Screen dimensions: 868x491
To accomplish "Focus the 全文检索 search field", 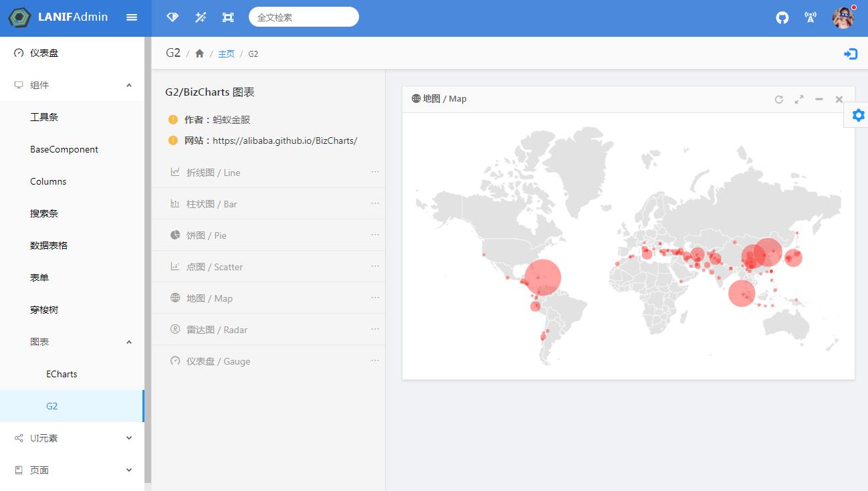I will point(304,17).
